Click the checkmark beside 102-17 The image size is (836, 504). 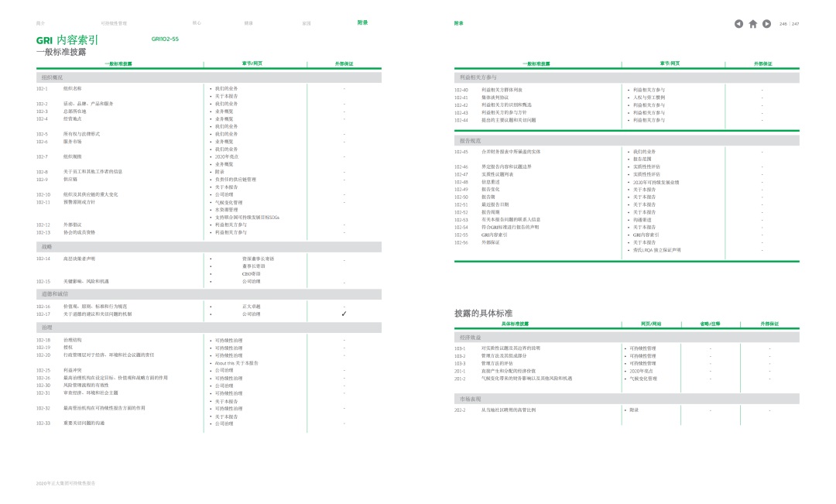point(344,314)
